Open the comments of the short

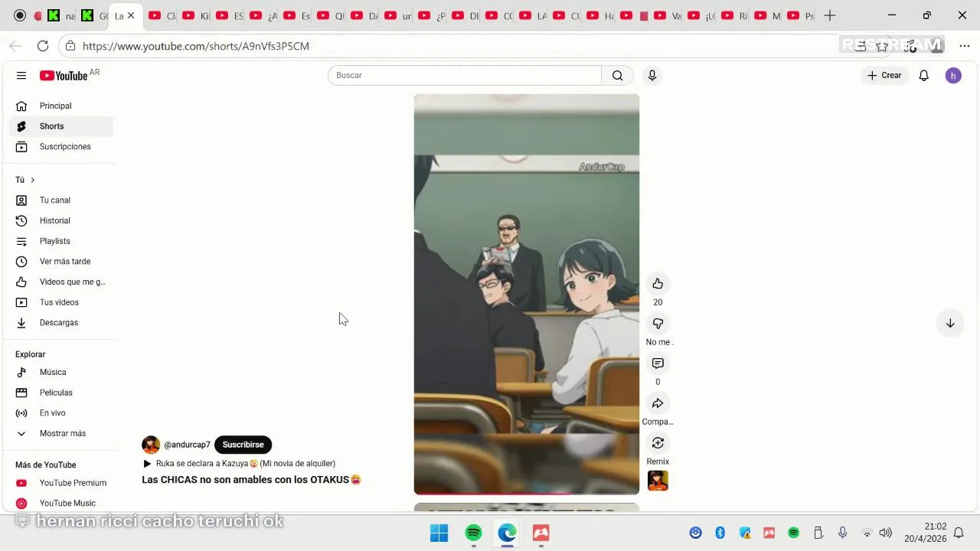(658, 364)
